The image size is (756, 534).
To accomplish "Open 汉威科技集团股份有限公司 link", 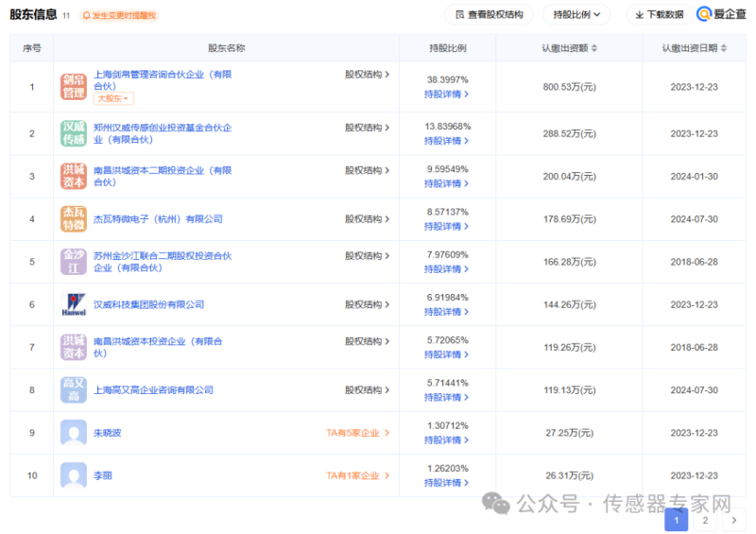I will 148,304.
